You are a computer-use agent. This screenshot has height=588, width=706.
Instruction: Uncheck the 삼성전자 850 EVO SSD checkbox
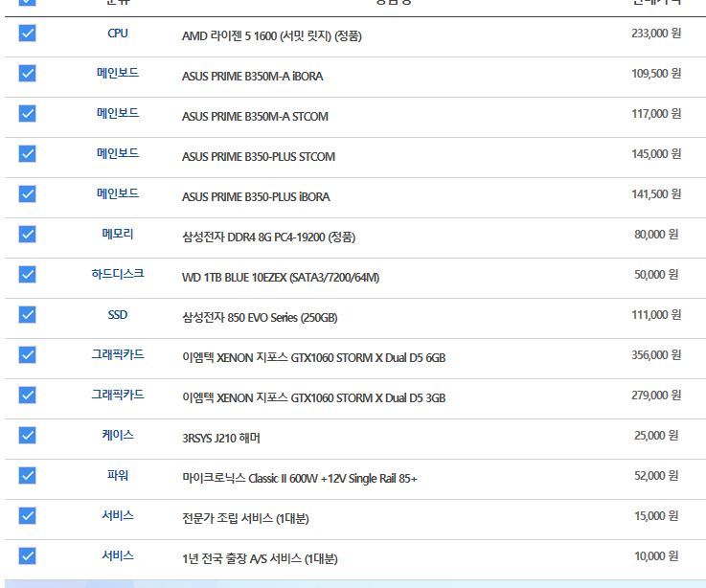click(x=27, y=315)
